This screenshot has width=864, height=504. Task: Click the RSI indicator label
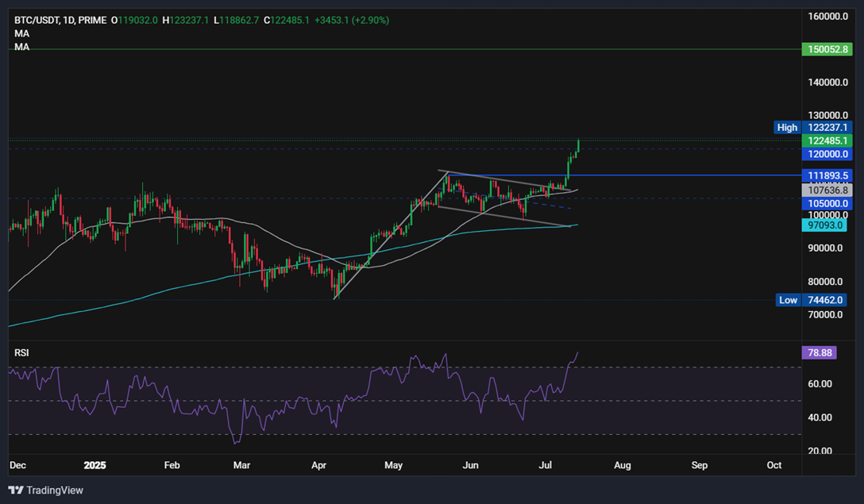[21, 352]
